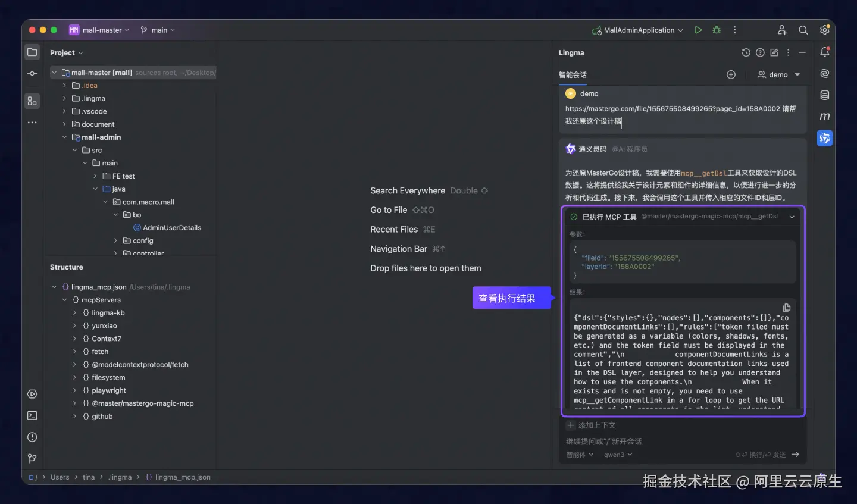Open the Project view dropdown
857x504 pixels.
(67, 52)
